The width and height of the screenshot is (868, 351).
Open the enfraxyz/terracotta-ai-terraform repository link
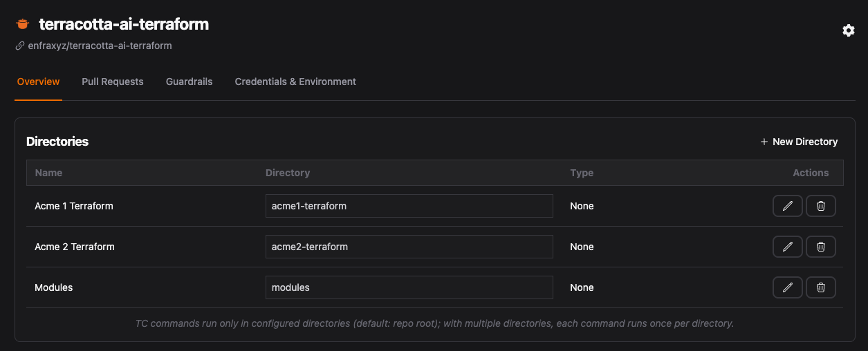pyautogui.click(x=100, y=46)
